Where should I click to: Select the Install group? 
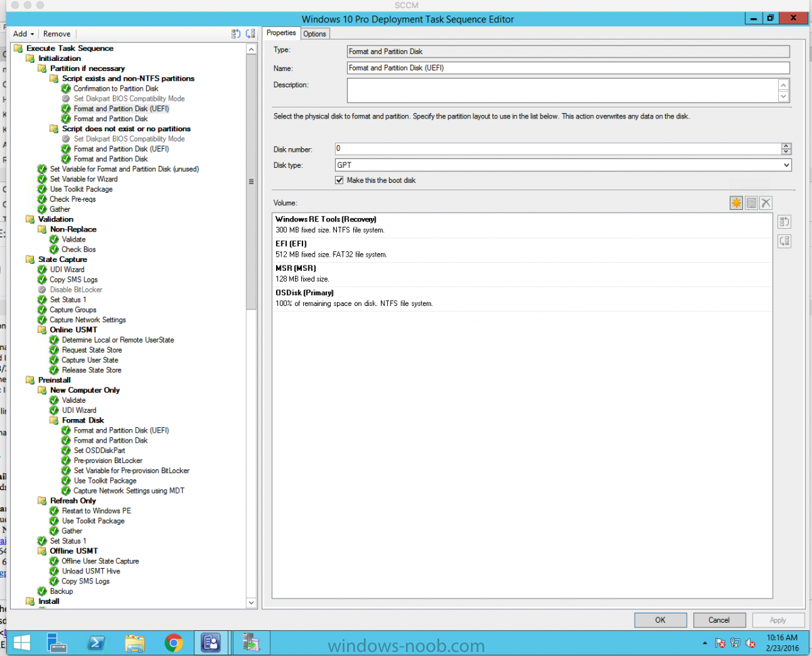(x=49, y=601)
